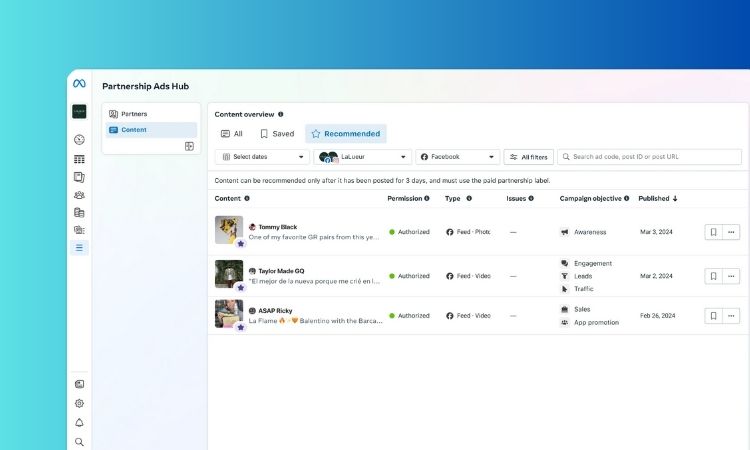The height and width of the screenshot is (450, 750).
Task: Click the info icon beside Permission header
Action: coord(427,198)
